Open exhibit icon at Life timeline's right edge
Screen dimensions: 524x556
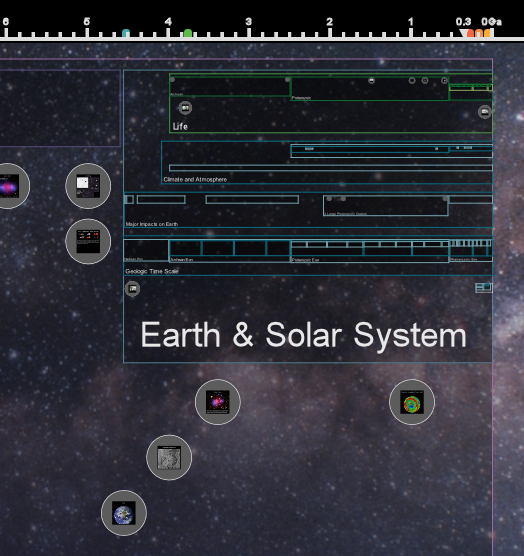[x=485, y=112]
